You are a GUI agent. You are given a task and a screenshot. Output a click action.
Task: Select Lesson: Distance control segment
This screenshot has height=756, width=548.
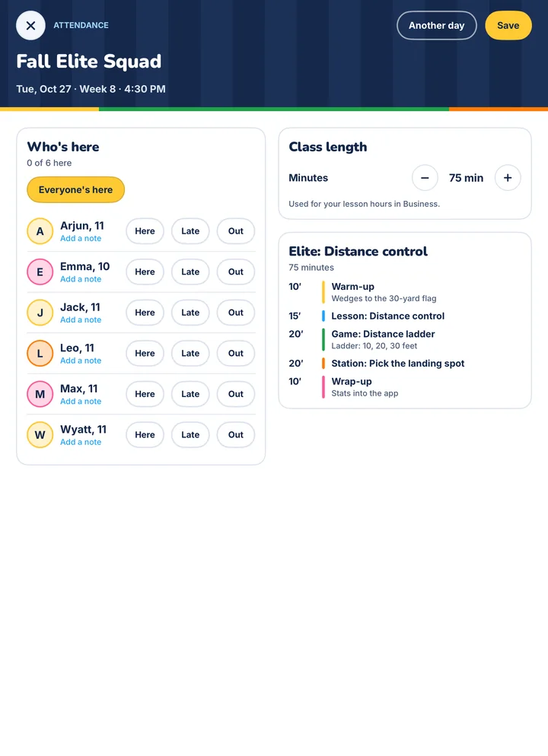click(405, 316)
